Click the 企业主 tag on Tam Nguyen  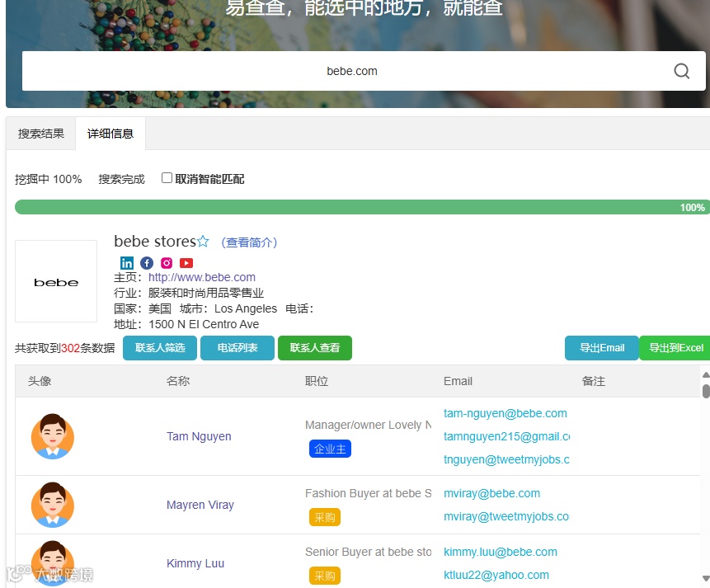coord(330,449)
